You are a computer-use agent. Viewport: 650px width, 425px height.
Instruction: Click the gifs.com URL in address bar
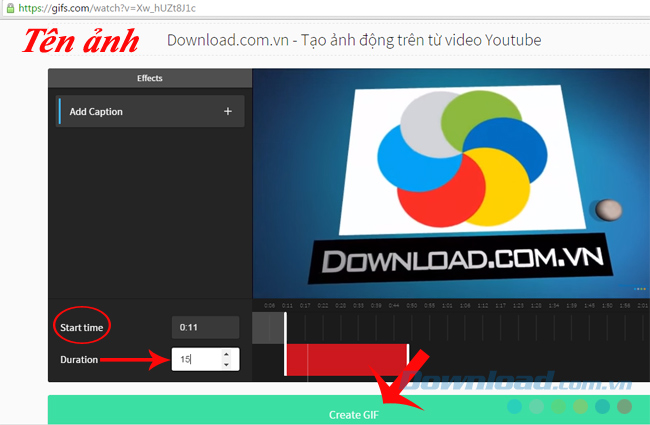107,8
